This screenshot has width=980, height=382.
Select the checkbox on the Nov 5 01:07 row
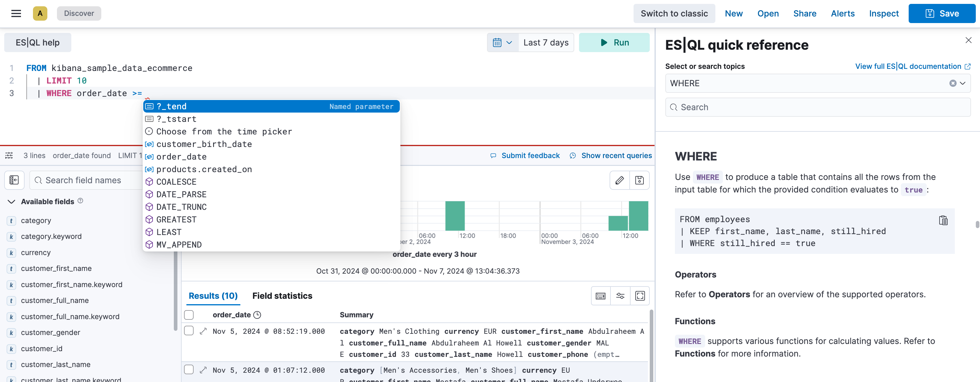pos(189,369)
